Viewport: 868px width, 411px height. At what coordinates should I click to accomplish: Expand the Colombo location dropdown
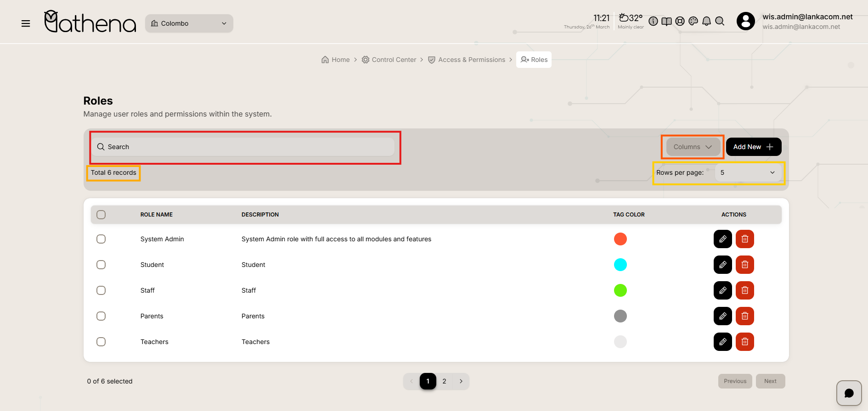click(189, 23)
